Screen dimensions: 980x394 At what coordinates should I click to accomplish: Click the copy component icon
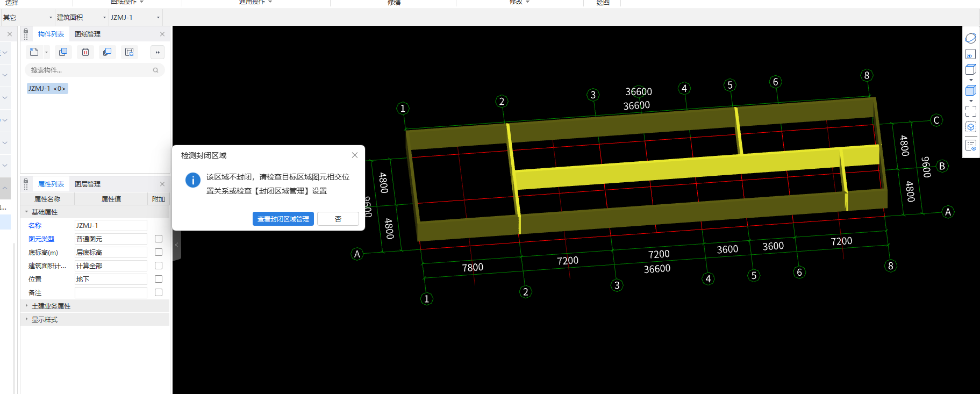pos(63,52)
